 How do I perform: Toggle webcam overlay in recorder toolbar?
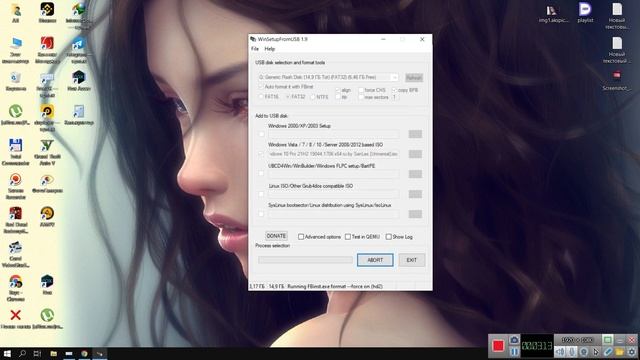pos(584,351)
